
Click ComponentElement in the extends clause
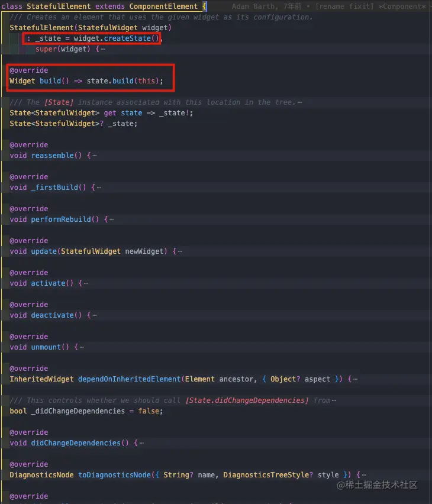163,7
